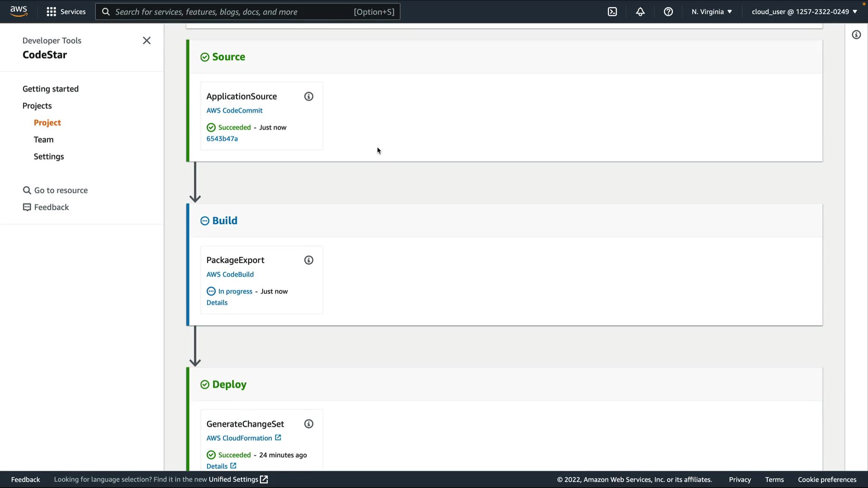
Task: Select Getting started in sidebar
Action: coord(51,89)
